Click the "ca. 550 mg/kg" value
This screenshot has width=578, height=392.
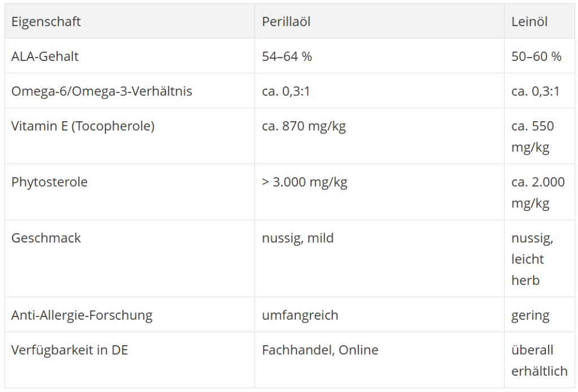(532, 136)
